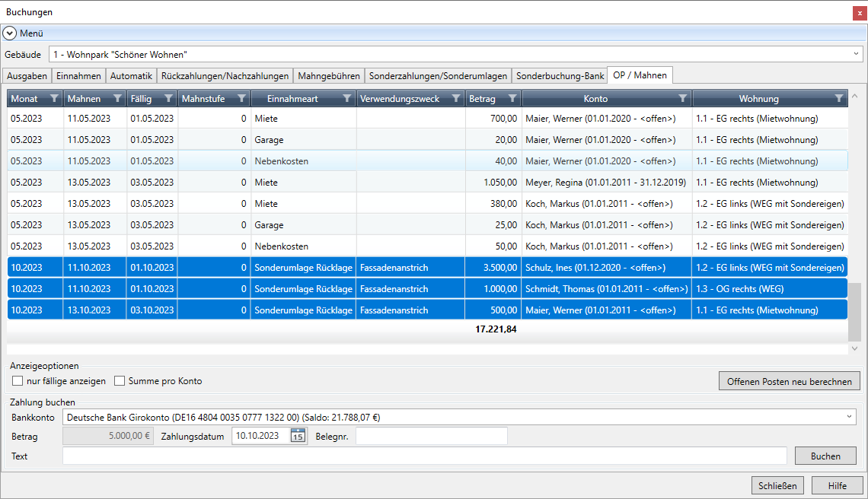Click the Einnahmeart column filter icon
This screenshot has height=499, width=868.
click(x=346, y=98)
